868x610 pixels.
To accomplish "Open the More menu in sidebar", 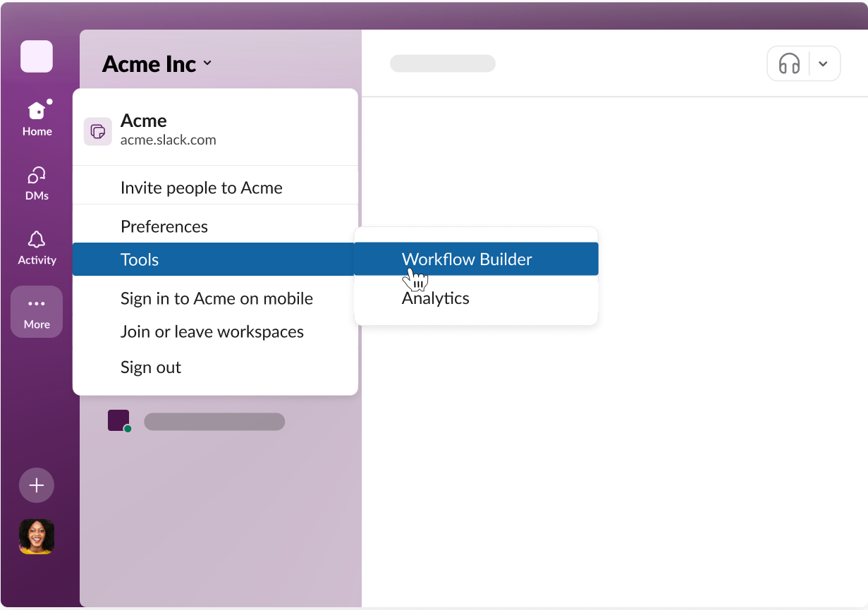I will pyautogui.click(x=37, y=312).
